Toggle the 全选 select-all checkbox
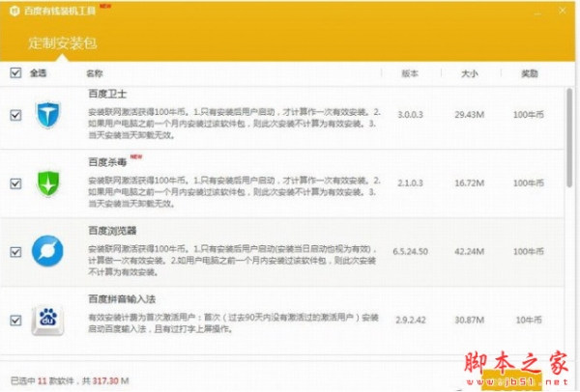 (x=15, y=72)
